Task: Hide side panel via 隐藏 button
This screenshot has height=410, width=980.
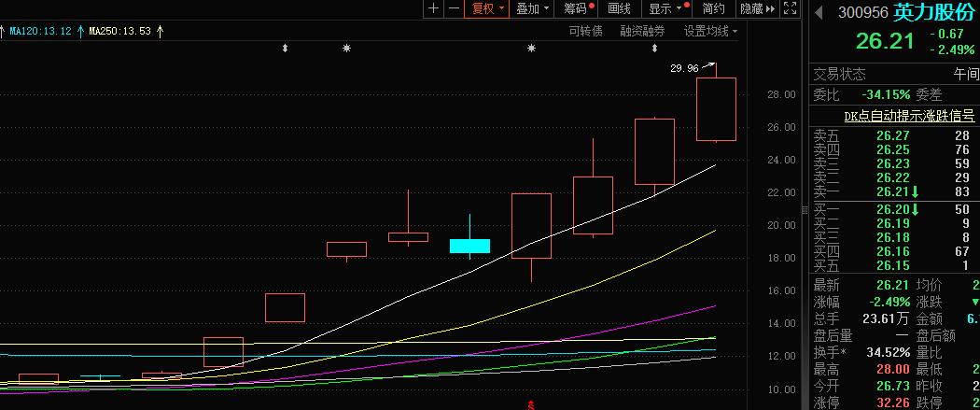Action: (756, 8)
